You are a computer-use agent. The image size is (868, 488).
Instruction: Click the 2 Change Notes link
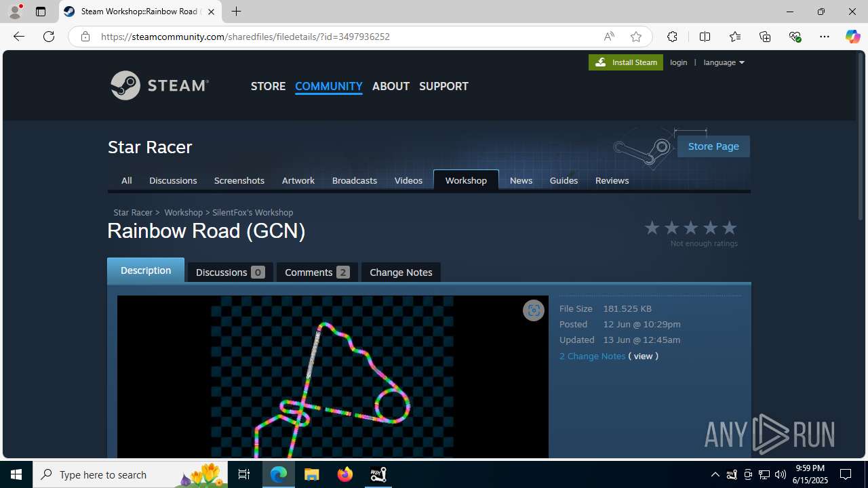[x=592, y=356]
